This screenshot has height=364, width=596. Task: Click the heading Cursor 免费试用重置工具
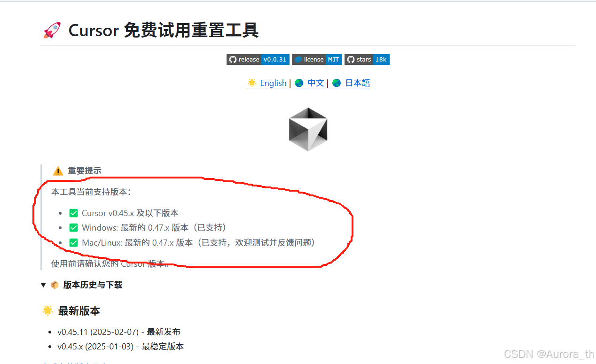coord(164,31)
